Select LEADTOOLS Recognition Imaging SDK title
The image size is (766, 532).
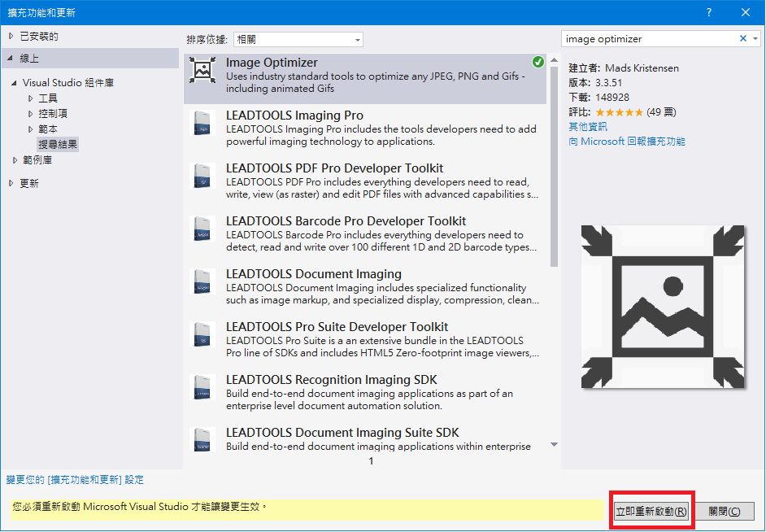point(332,380)
